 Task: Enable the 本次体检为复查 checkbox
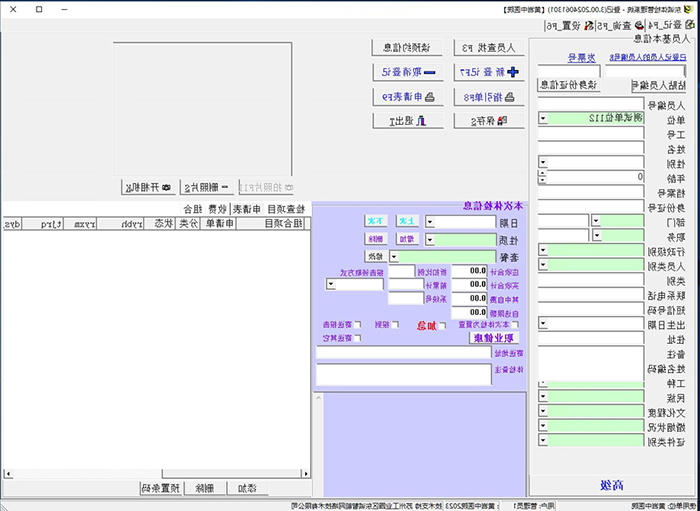[515, 325]
